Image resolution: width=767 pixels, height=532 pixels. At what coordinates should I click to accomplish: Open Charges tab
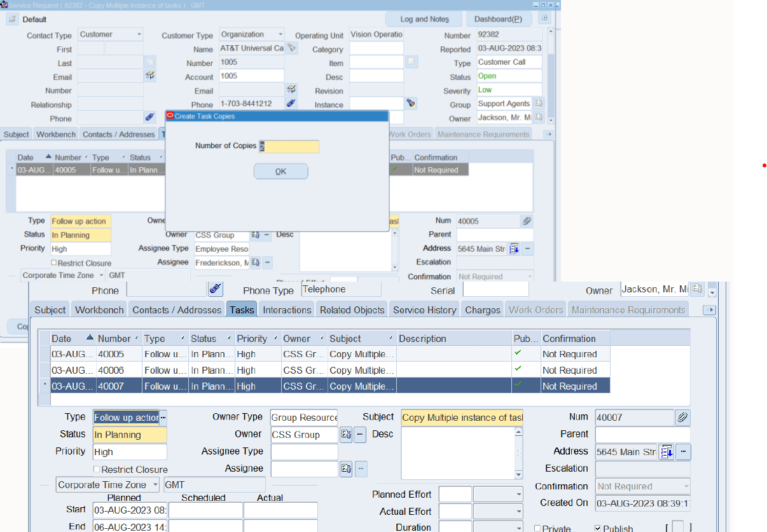click(x=483, y=310)
